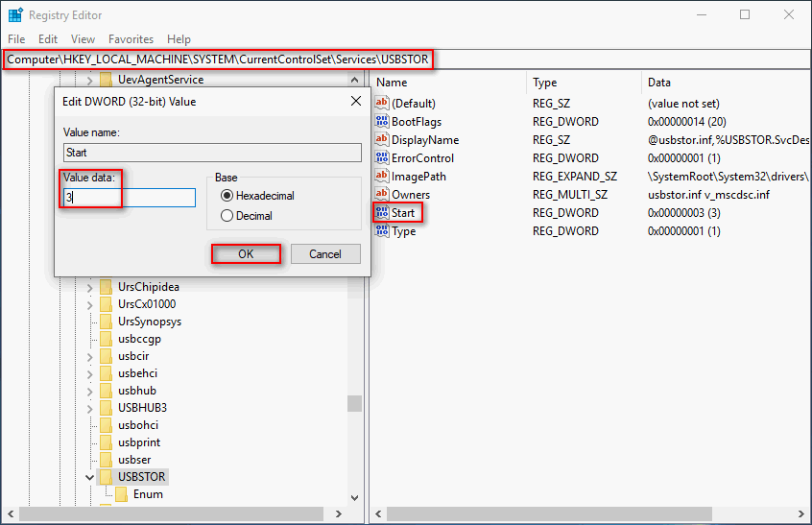Image resolution: width=812 pixels, height=525 pixels.
Task: Expand the UevAgentService tree node
Action: coord(89,81)
